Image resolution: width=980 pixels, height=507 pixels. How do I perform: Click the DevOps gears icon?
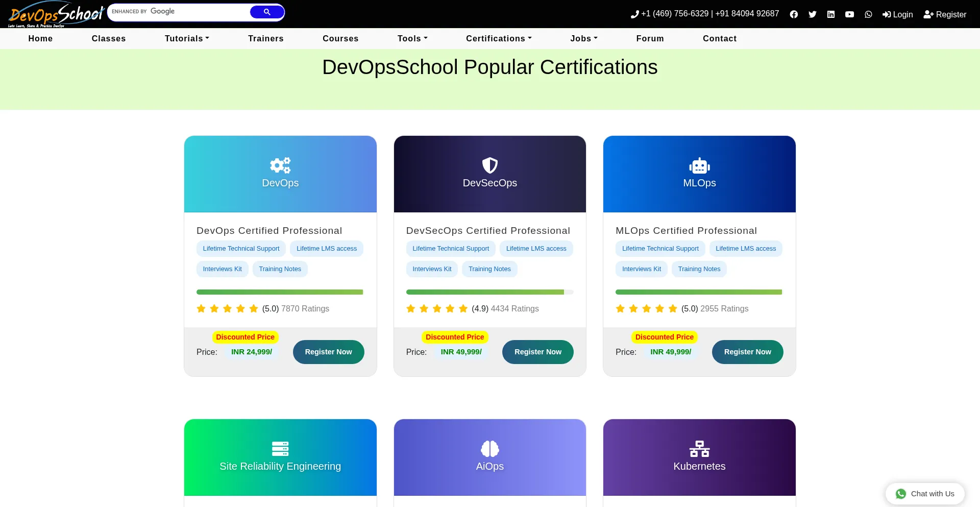(x=280, y=165)
